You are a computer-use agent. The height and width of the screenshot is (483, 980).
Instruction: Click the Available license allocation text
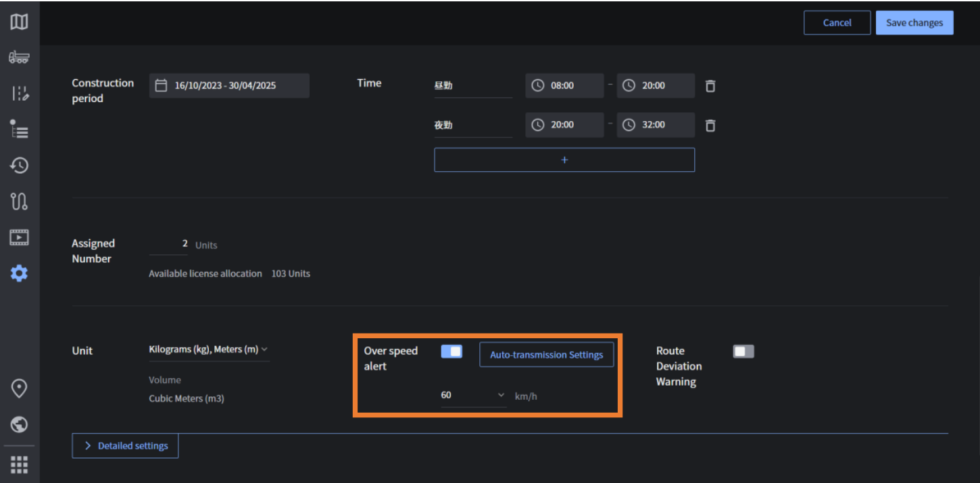(x=205, y=274)
